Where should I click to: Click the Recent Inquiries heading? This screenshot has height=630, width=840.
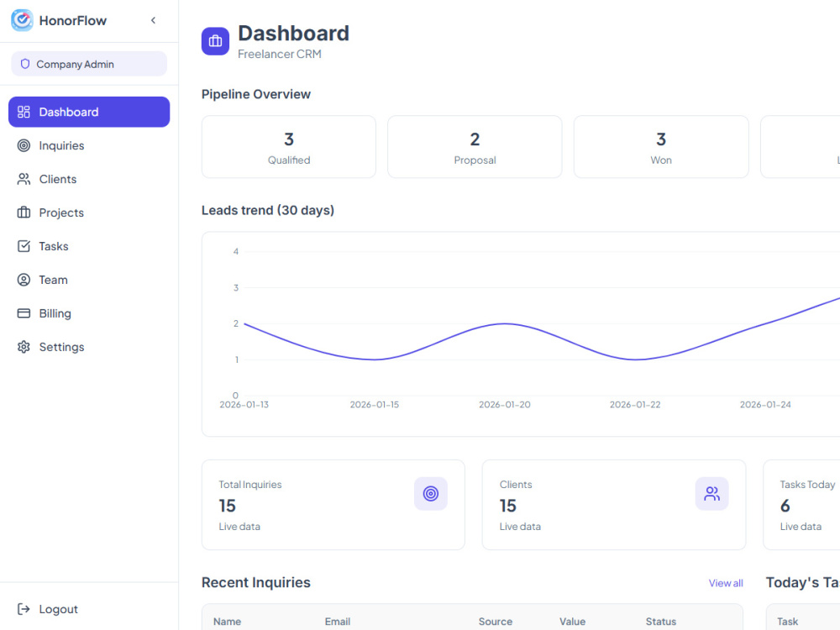tap(256, 582)
